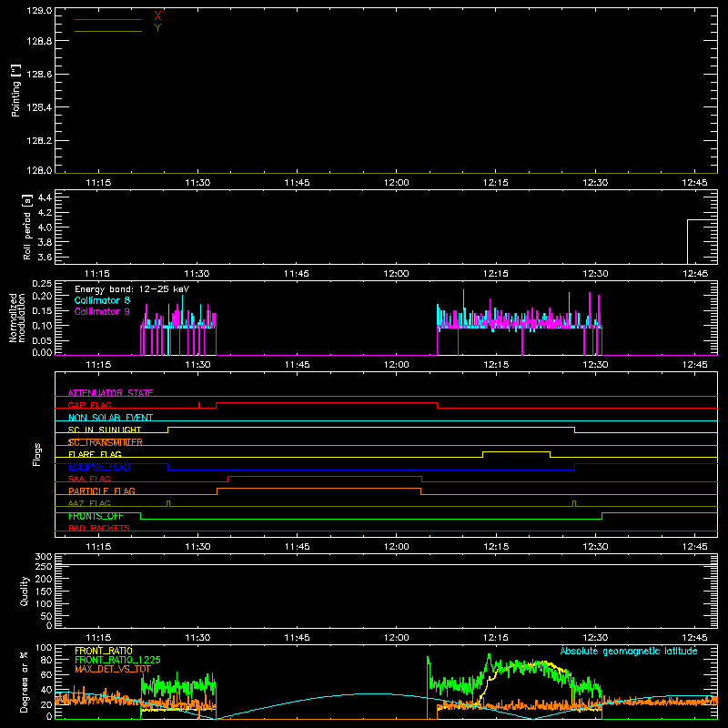Select the ECLIPSE_FLAG label

(x=99, y=467)
